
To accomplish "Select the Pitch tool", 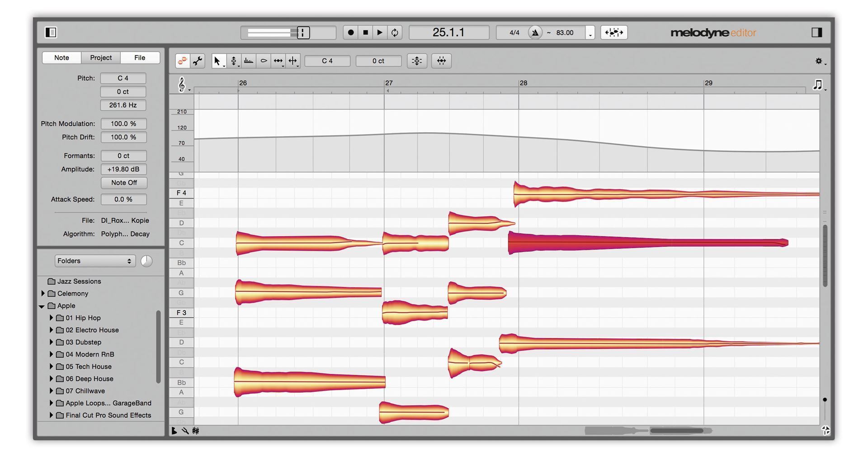I will tap(234, 61).
